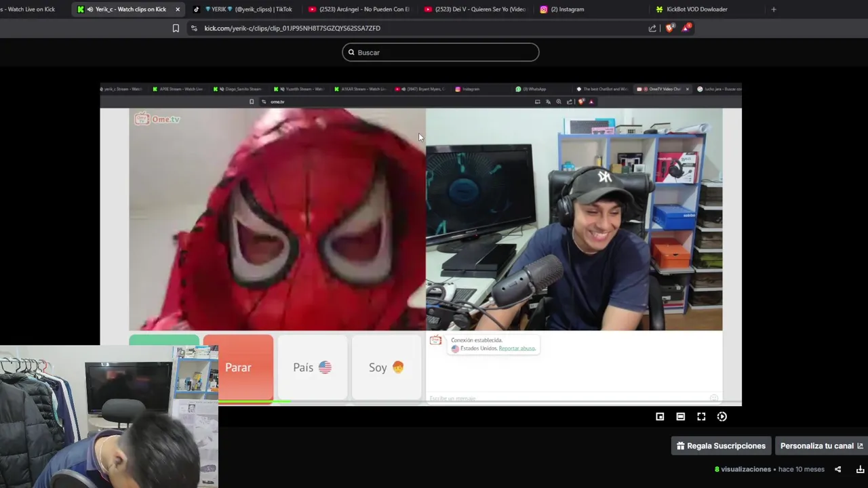
Task: Open the Soy gender selector in video
Action: point(386,367)
